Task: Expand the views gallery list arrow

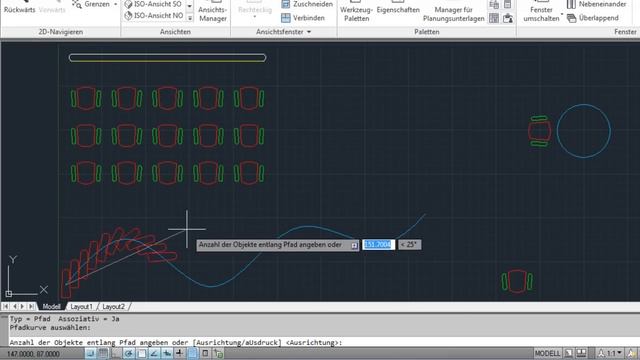Action: click(x=190, y=18)
